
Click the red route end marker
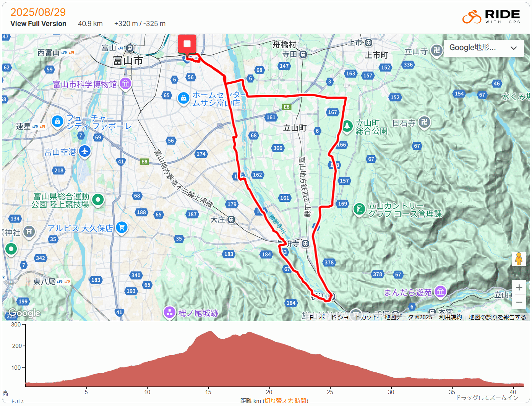click(x=187, y=44)
